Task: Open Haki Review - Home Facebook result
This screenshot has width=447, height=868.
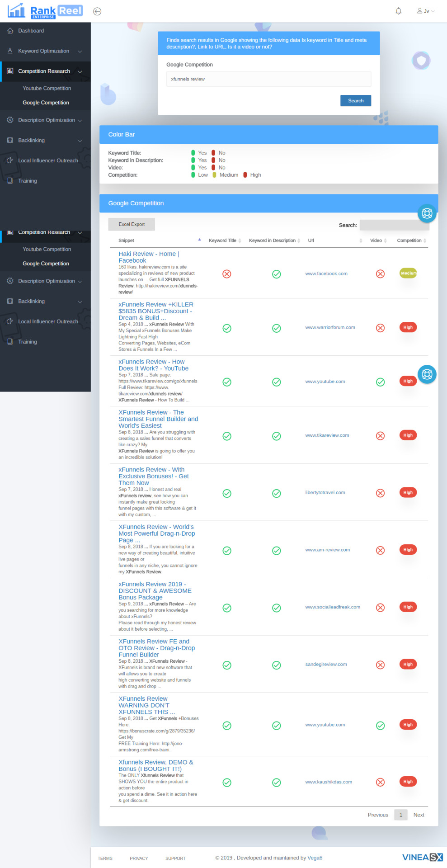Action: (149, 257)
